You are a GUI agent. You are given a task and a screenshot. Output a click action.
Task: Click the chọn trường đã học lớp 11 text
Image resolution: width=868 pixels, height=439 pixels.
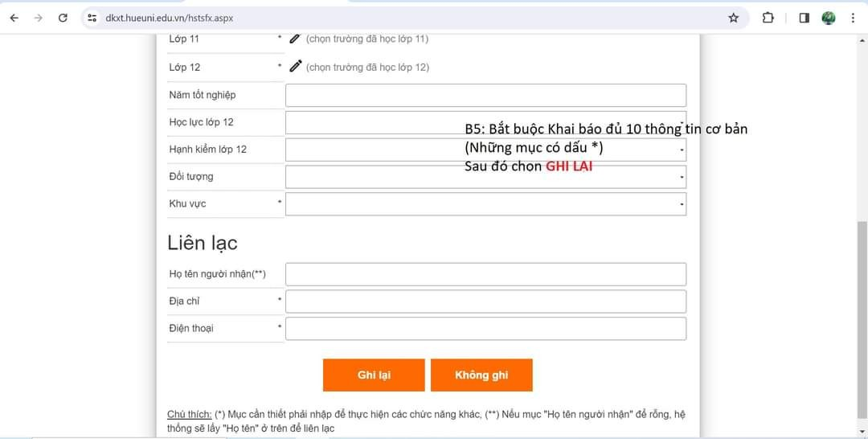tap(367, 39)
